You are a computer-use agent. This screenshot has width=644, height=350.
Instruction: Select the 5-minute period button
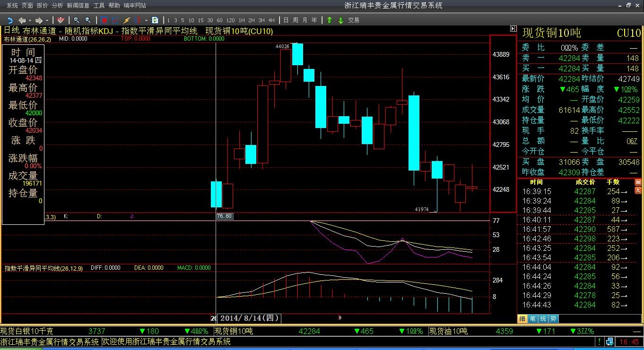(x=183, y=20)
